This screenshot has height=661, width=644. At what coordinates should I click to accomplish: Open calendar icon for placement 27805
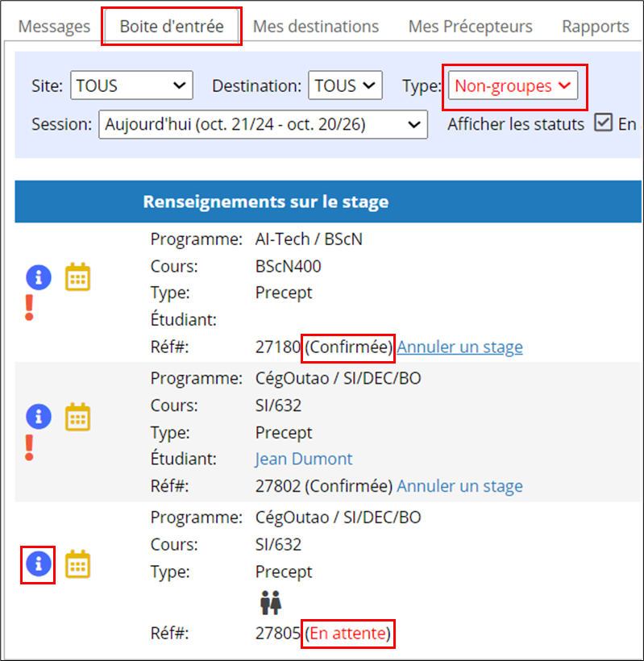point(77,564)
